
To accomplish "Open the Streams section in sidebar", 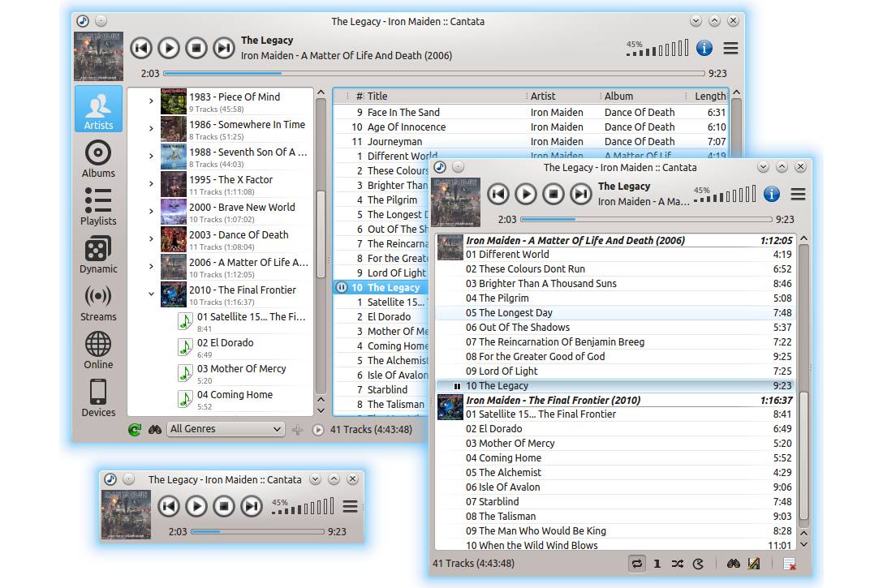I will pyautogui.click(x=98, y=303).
